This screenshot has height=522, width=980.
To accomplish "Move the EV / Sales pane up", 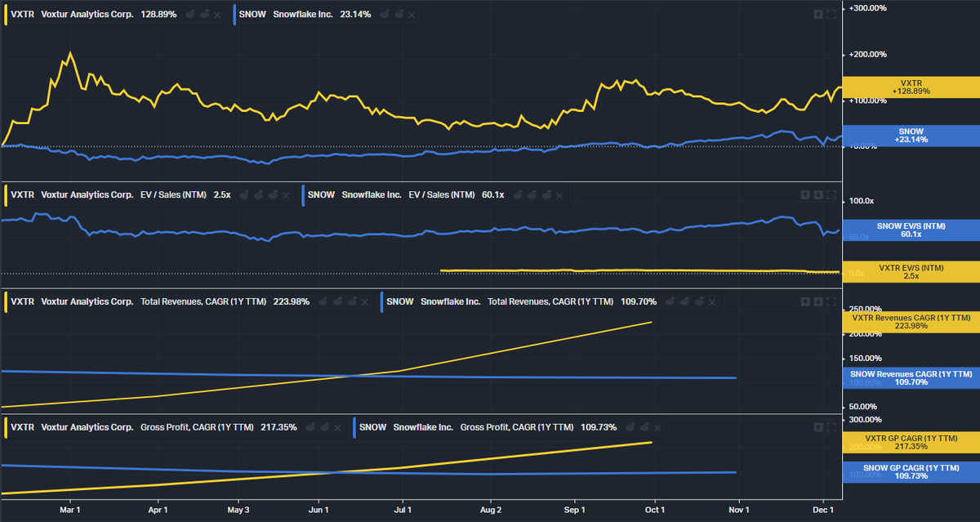I will click(x=806, y=195).
